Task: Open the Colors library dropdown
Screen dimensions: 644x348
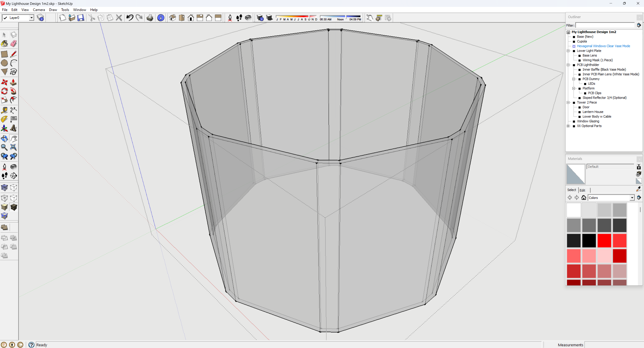Action: pyautogui.click(x=632, y=198)
